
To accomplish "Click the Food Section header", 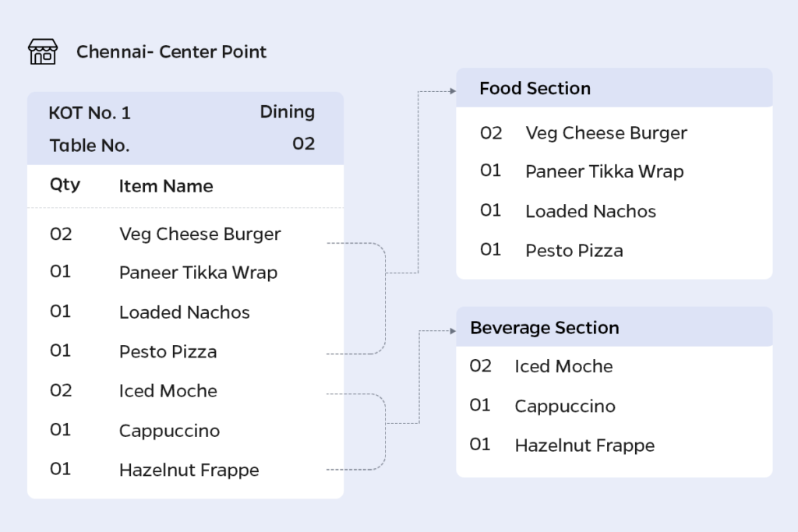I will coord(614,88).
